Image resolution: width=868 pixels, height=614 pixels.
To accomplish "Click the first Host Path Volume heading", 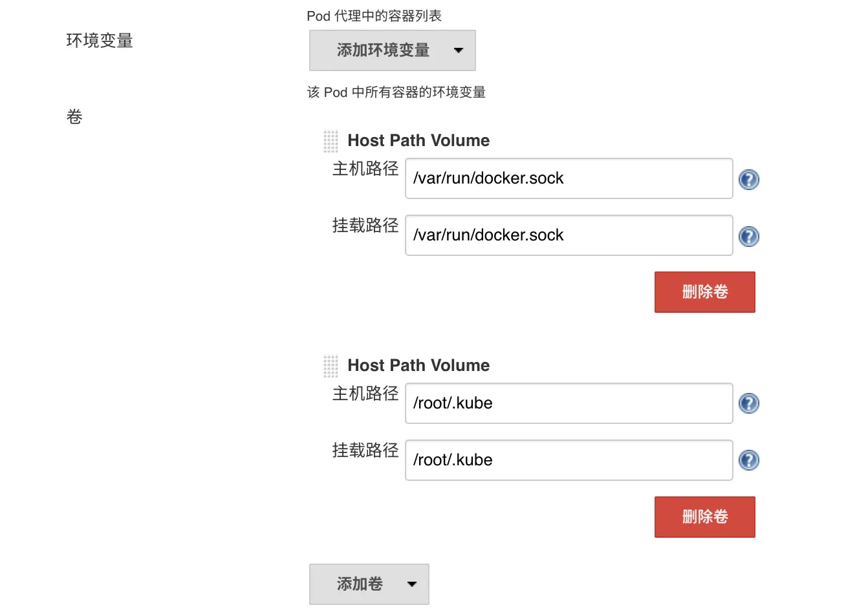I will point(418,140).
